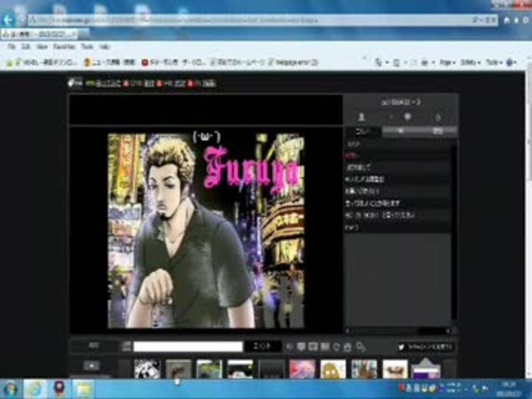Screen dimensions: 532x399
Task: Click the grid icon in player controls
Action: 325,347
